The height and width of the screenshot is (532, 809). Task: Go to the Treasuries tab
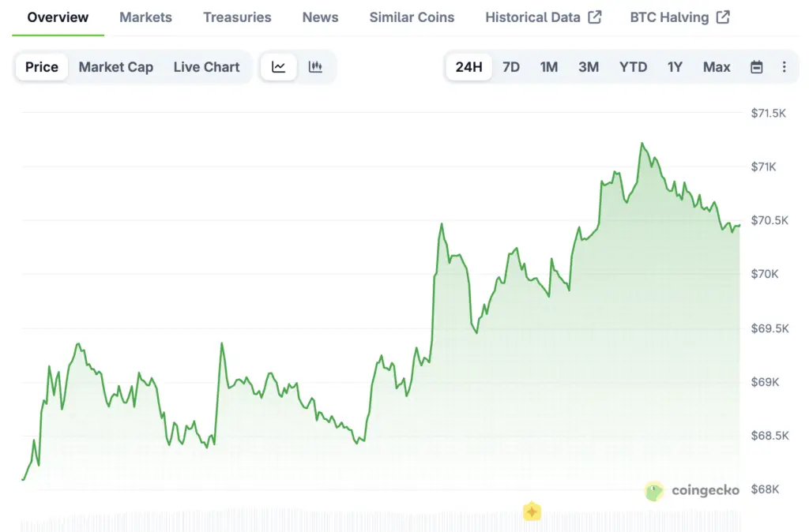pos(237,17)
